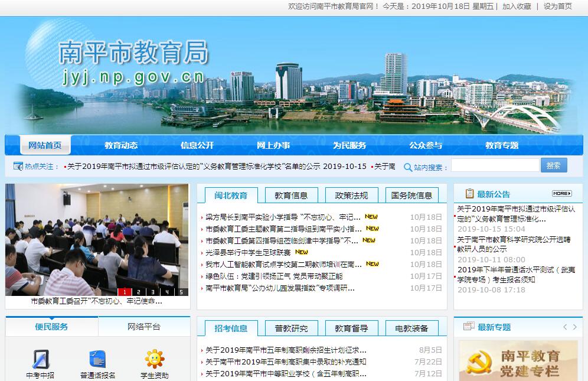588x381 pixels.
Task: Open notice 五年制高职集中录取的补充通知
Action: [x=286, y=362]
